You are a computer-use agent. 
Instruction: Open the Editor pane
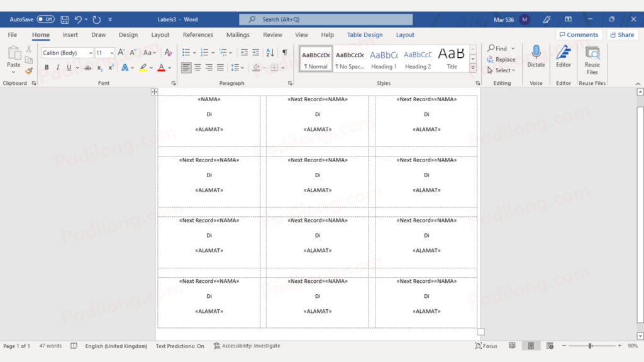[563, 57]
